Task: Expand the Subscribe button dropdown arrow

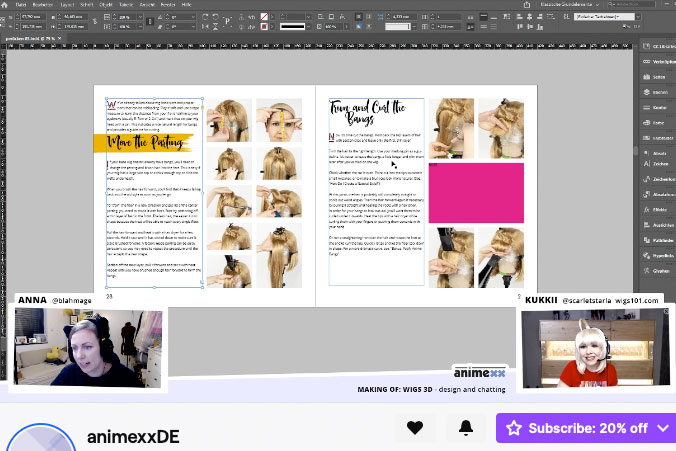Action: pos(663,428)
